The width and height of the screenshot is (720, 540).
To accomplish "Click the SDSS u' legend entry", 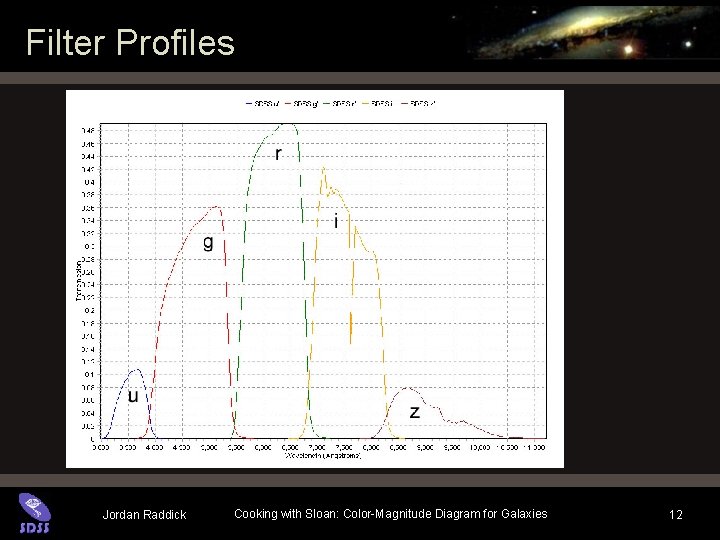I will tap(264, 104).
